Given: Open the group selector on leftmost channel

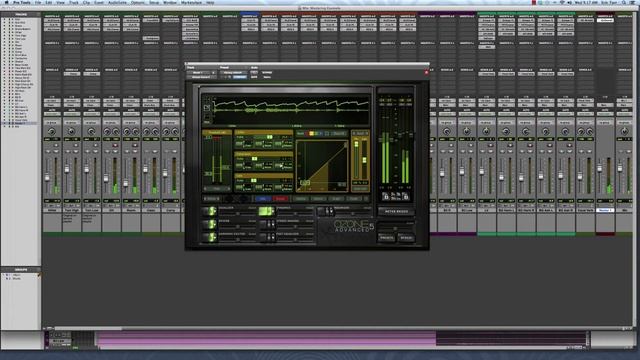Looking at the screenshot, I should [x=52, y=122].
